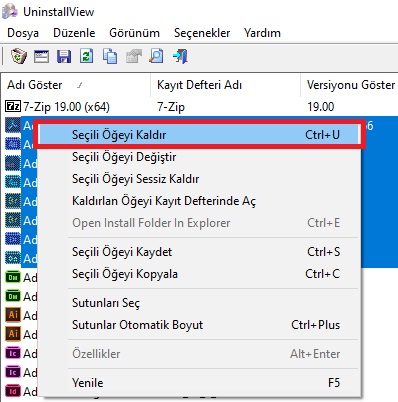Viewport: 398px width, 402px height.
Task: Click the save floppy disk toolbar icon
Action: [64, 56]
